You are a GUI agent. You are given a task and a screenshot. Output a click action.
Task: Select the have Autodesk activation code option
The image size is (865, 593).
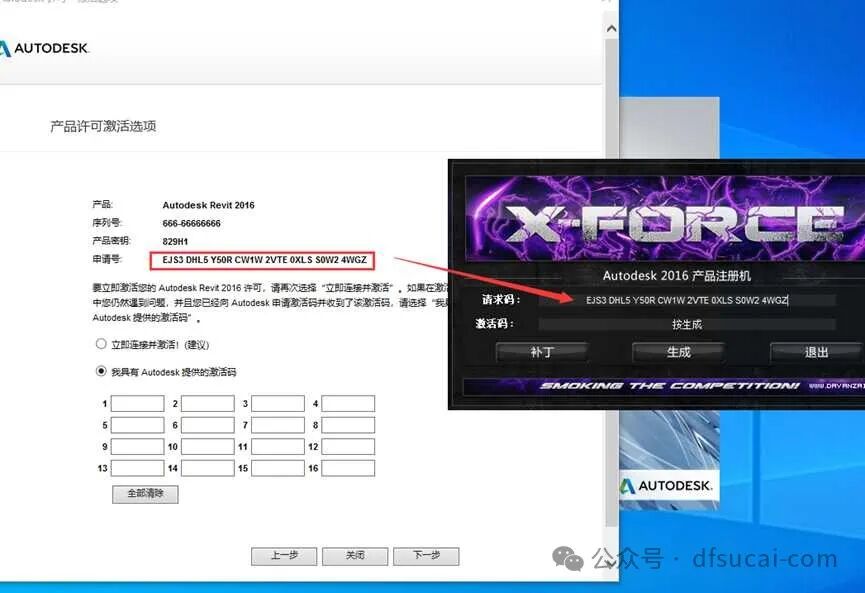click(101, 371)
